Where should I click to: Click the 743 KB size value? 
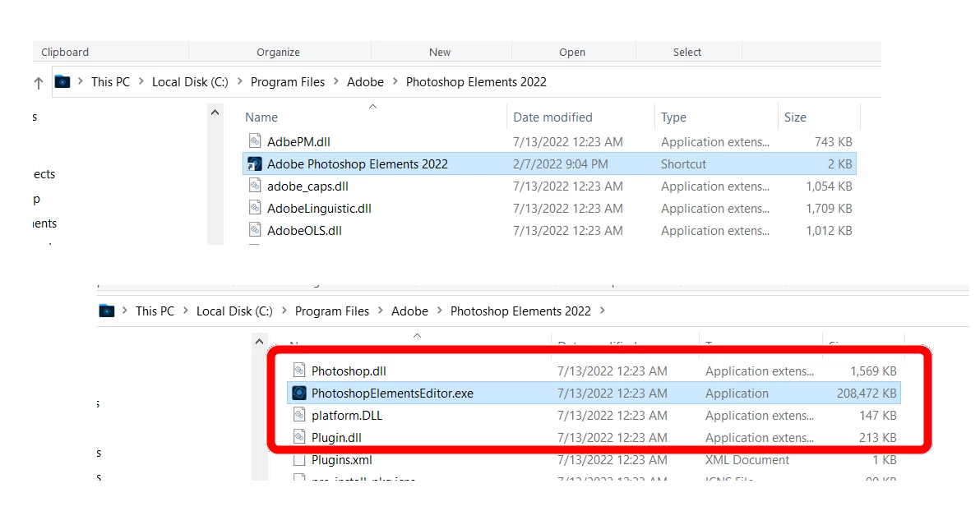(833, 142)
